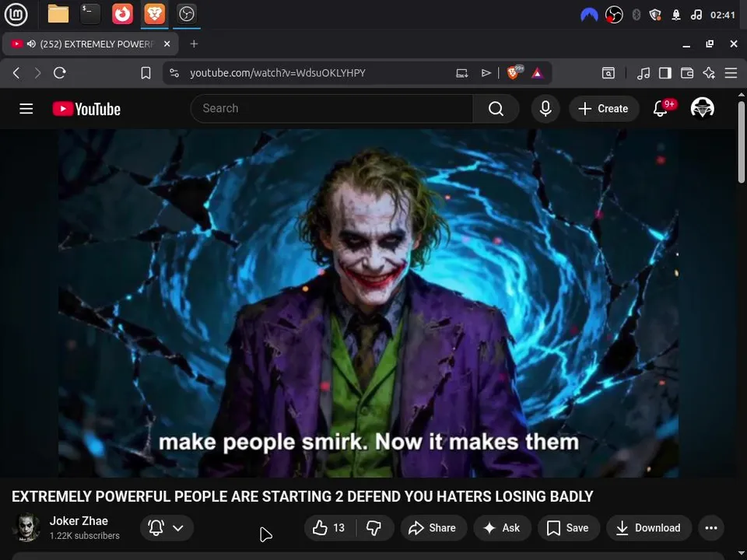Close the YouTube browser tab
Screen dimensions: 747x560
pos(167,44)
